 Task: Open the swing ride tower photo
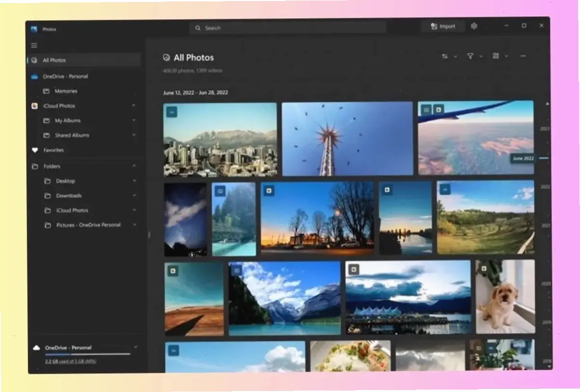pos(348,138)
